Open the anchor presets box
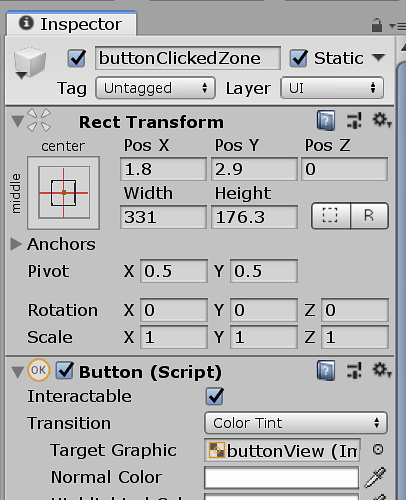This screenshot has width=406, height=500. coord(64,193)
